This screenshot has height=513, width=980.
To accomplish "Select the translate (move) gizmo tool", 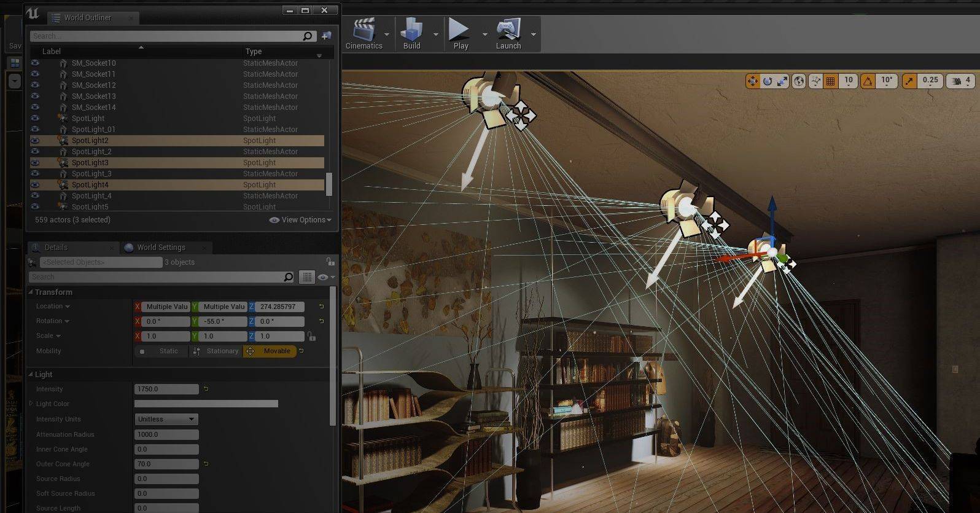I will point(752,81).
